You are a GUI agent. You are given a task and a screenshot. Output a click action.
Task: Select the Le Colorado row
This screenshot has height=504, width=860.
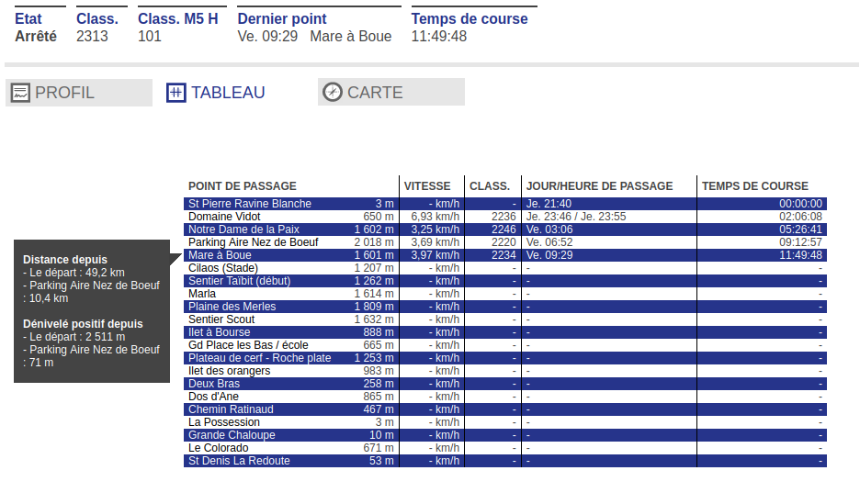505,448
